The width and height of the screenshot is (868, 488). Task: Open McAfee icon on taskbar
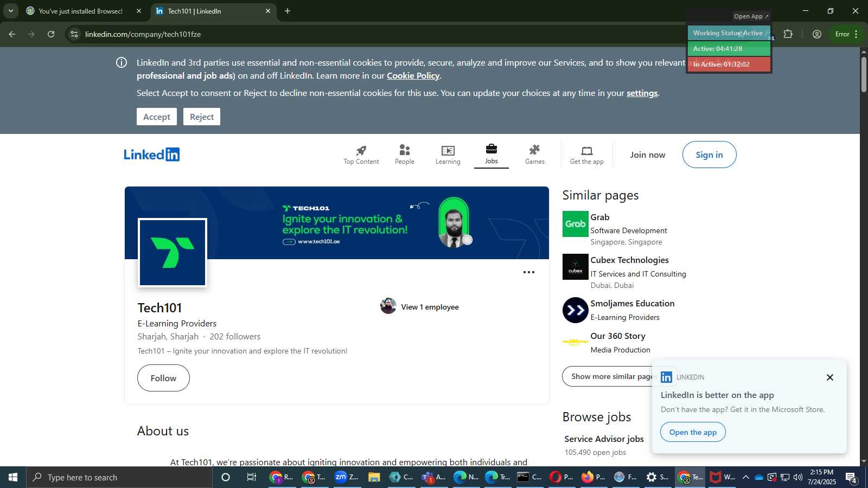coord(723,477)
